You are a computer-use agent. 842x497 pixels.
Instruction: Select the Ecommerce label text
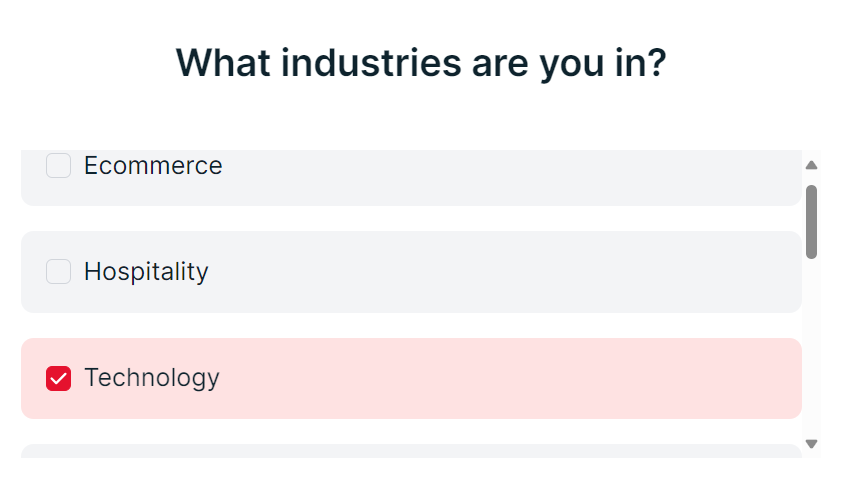[x=153, y=166]
